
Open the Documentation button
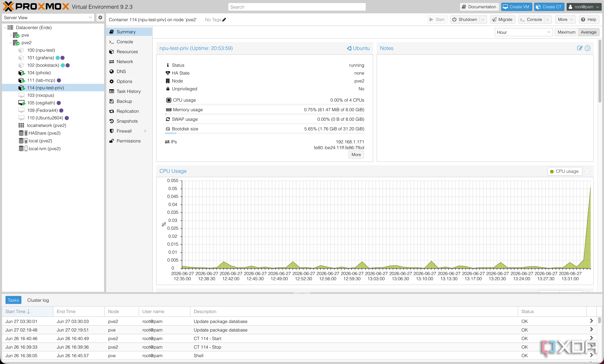(x=479, y=7)
